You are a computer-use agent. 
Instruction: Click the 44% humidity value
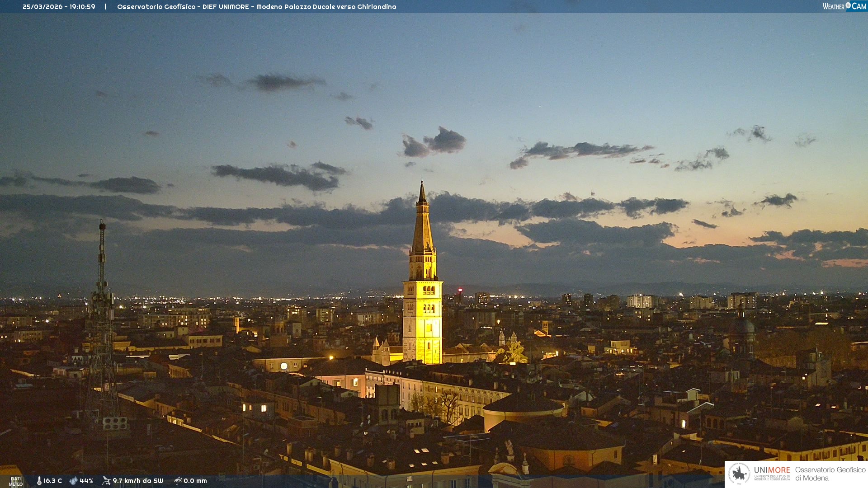tap(86, 481)
